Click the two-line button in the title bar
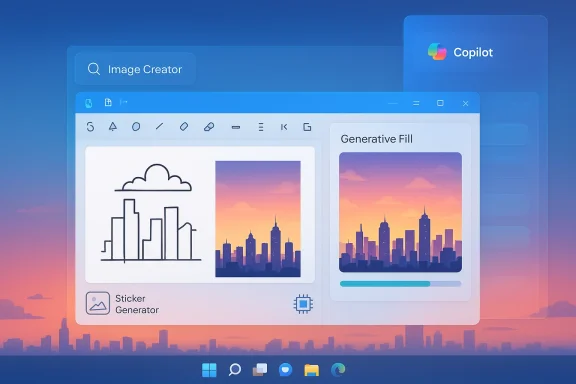This screenshot has width=576, height=384. (x=416, y=103)
